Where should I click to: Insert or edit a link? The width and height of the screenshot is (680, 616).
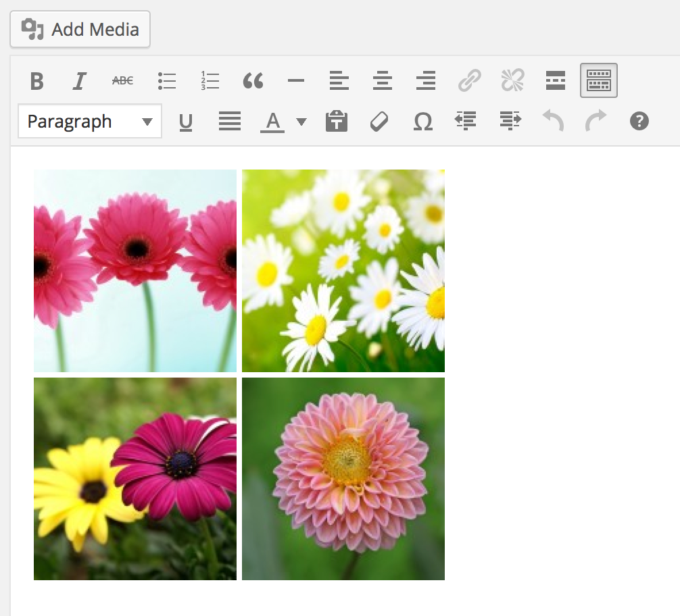point(469,81)
